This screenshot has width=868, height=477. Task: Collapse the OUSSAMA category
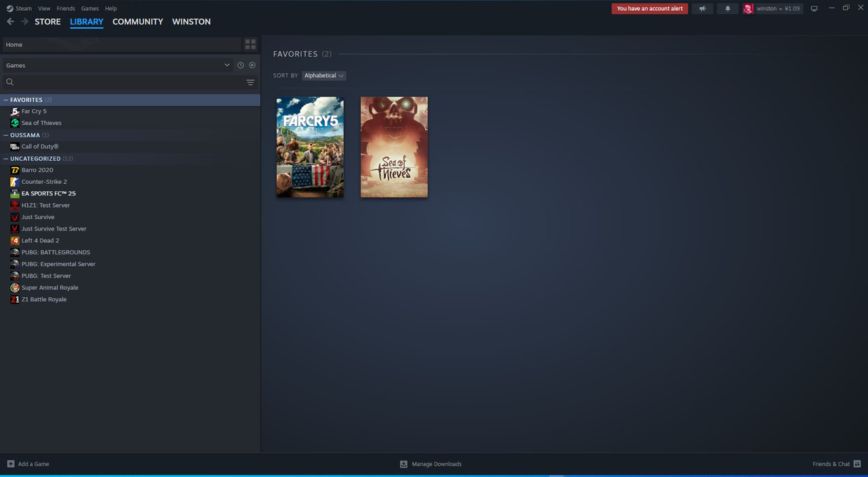pos(6,135)
